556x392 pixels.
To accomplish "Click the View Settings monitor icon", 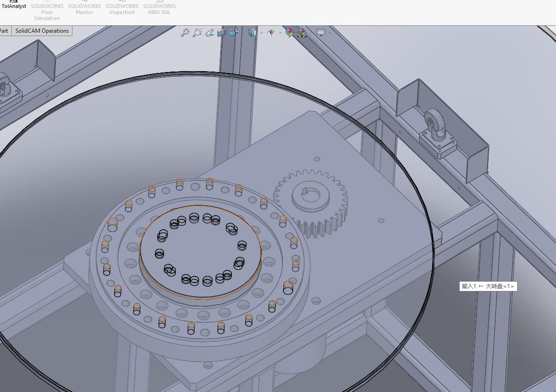I will coord(320,33).
